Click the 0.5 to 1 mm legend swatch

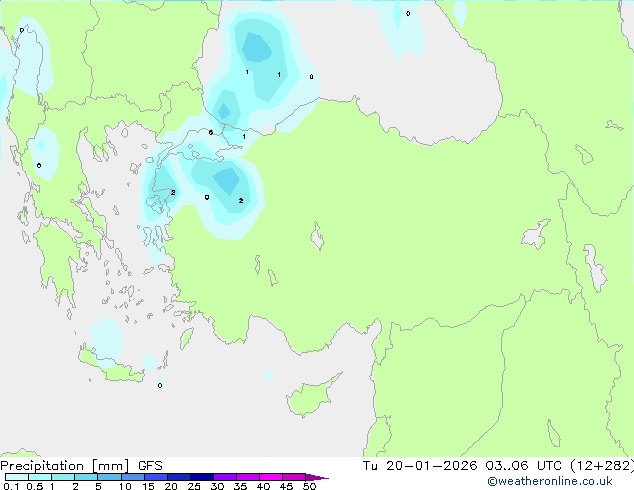point(40,477)
